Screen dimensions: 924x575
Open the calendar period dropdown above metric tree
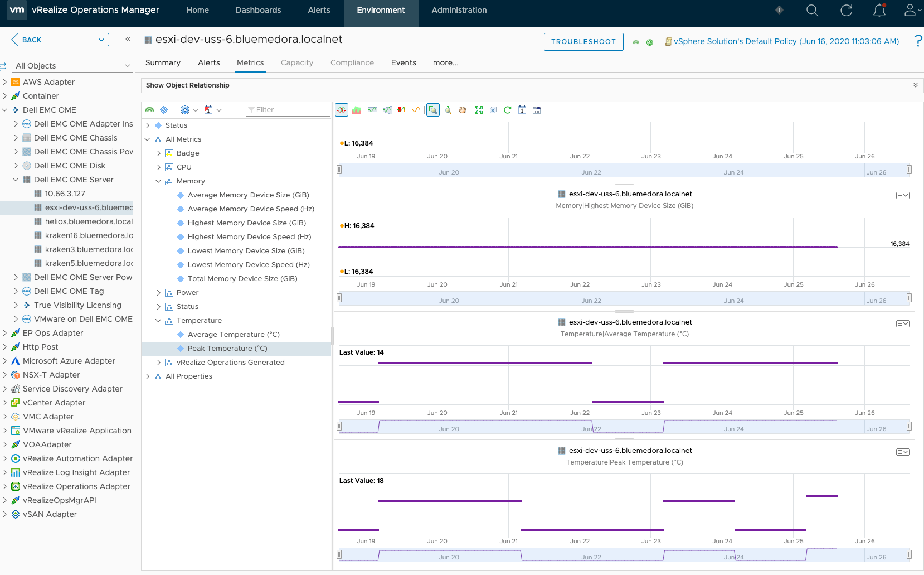[x=212, y=110]
